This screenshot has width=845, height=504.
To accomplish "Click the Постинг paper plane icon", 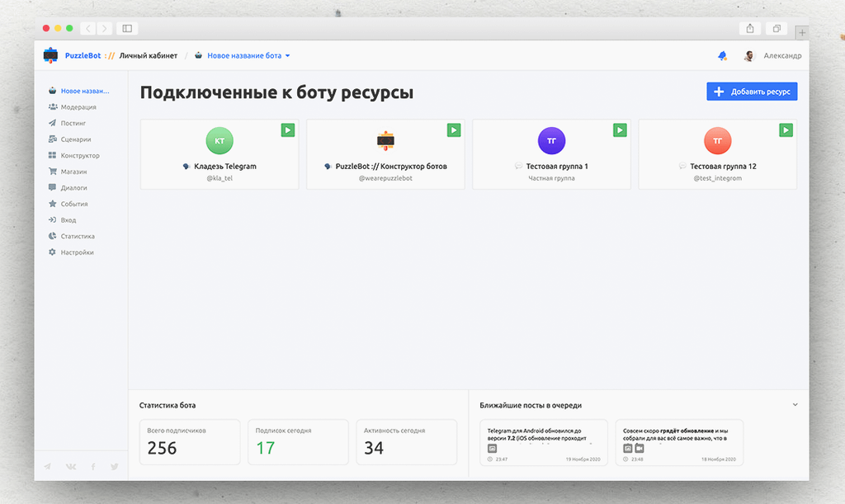I will 52,123.
